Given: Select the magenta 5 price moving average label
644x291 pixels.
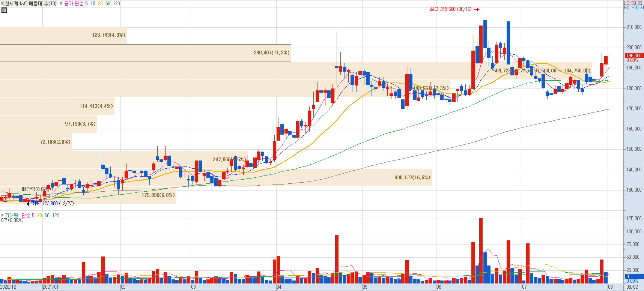Looking at the screenshot, I should click(x=86, y=3).
